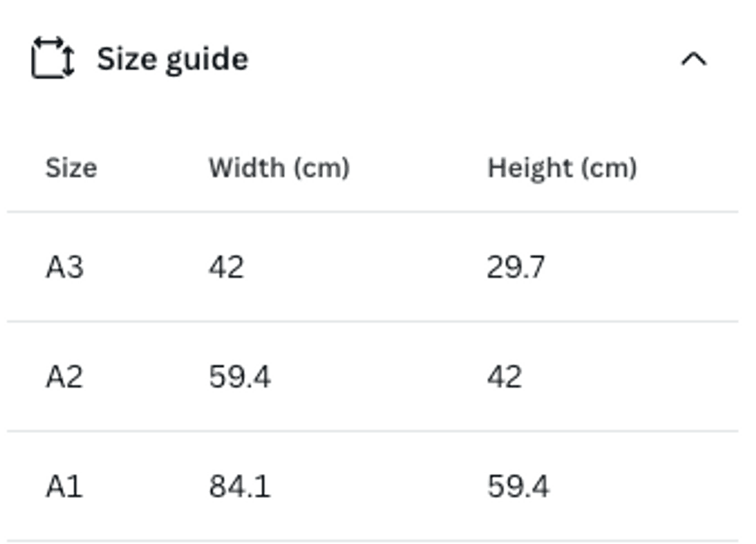Click the A2 height value 42
This screenshot has height=544, width=756.
(504, 377)
